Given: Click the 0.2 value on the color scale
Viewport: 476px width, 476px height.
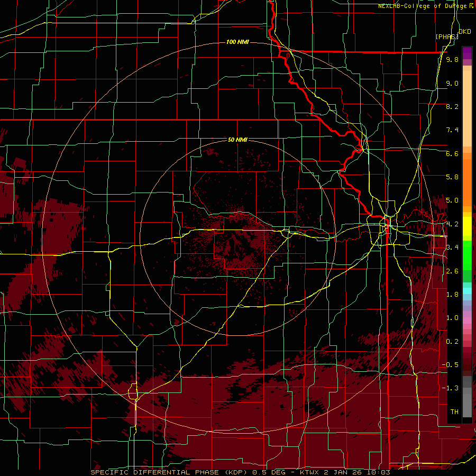Looking at the screenshot, I should 452,342.
